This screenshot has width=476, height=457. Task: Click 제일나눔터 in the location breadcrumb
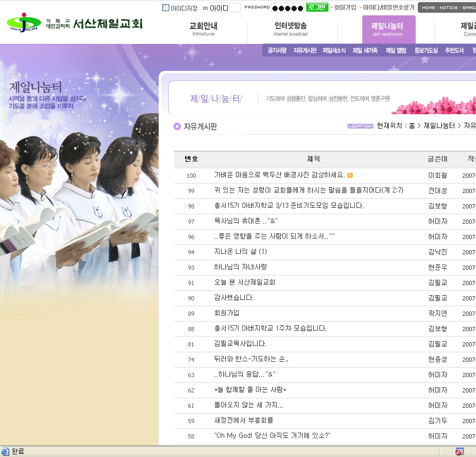click(440, 126)
